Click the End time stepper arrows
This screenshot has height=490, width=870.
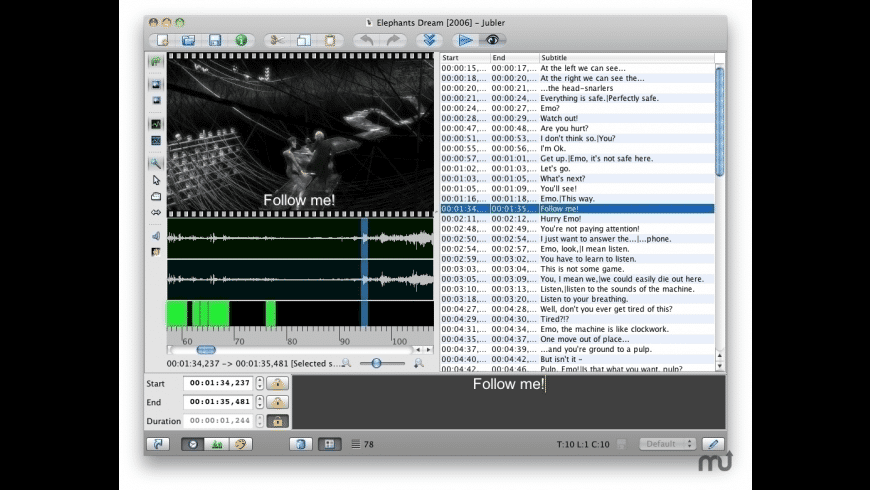tap(260, 402)
